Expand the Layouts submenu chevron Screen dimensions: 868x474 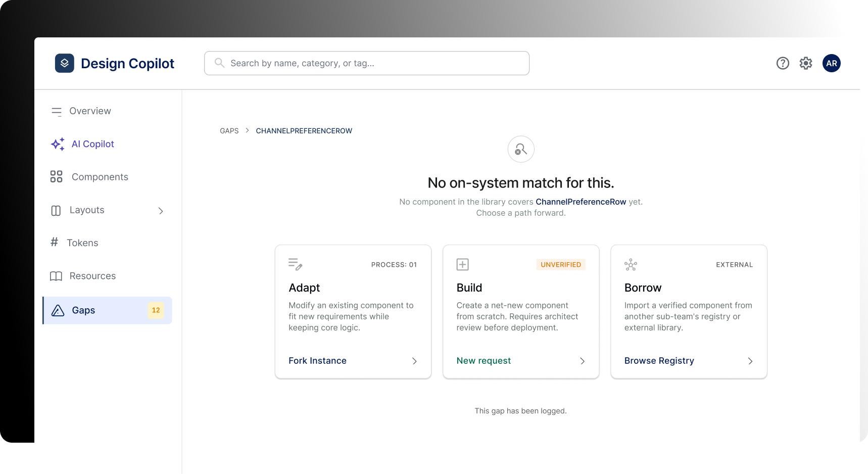[161, 211]
